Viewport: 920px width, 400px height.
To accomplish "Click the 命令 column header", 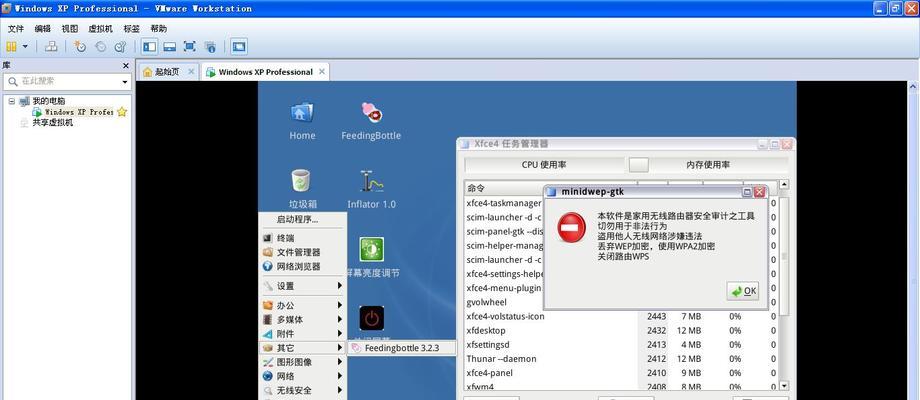I will pyautogui.click(x=503, y=188).
